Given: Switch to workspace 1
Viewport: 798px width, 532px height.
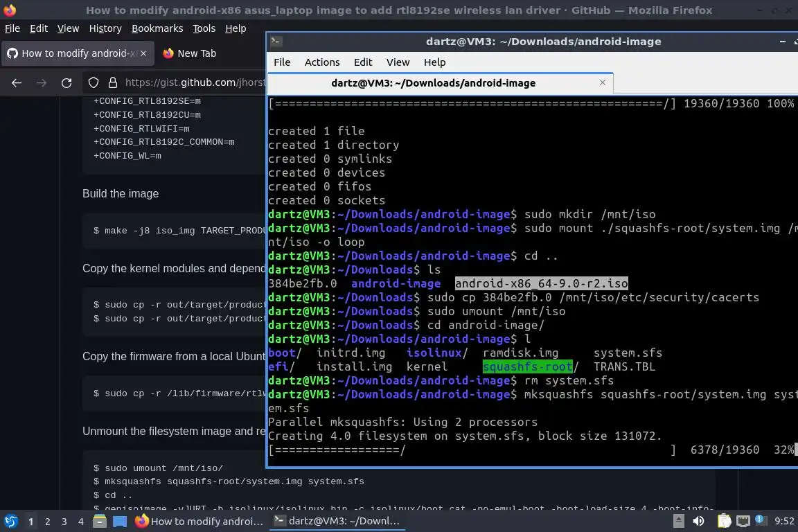Looking at the screenshot, I should [x=31, y=522].
